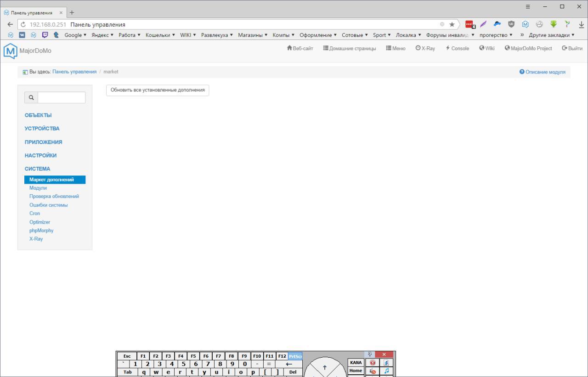588x377 pixels.
Task: Select Маркет дополнений in the sidebar
Action: 55,180
